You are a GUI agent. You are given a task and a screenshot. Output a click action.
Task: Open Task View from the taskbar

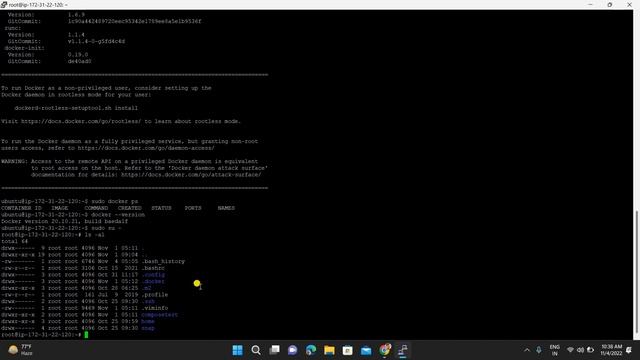click(274, 350)
